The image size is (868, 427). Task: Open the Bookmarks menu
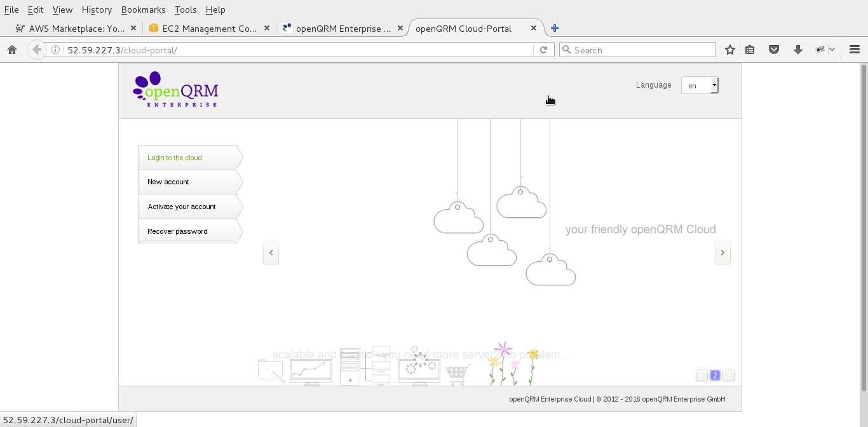point(143,10)
